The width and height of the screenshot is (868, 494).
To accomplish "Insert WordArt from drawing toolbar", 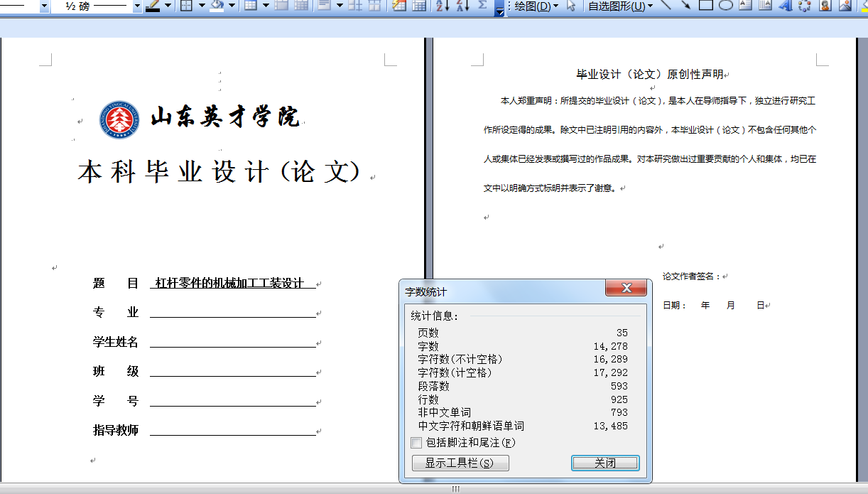I will (785, 6).
